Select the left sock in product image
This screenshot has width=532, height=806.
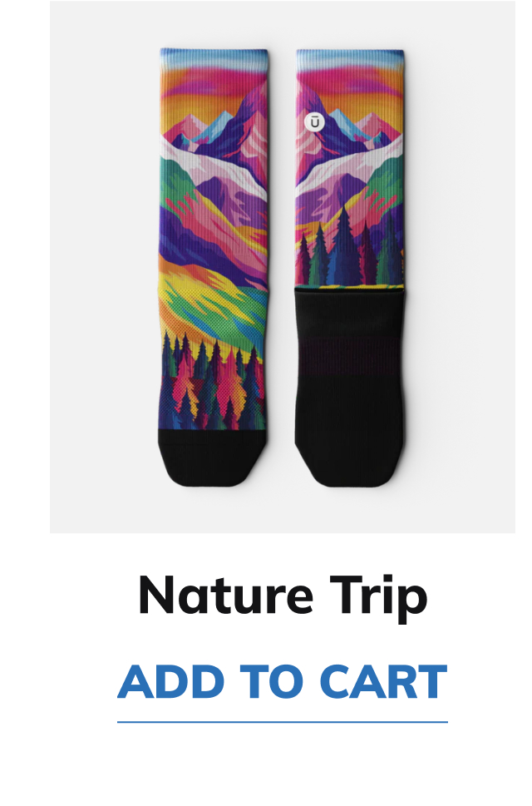pyautogui.click(x=213, y=267)
